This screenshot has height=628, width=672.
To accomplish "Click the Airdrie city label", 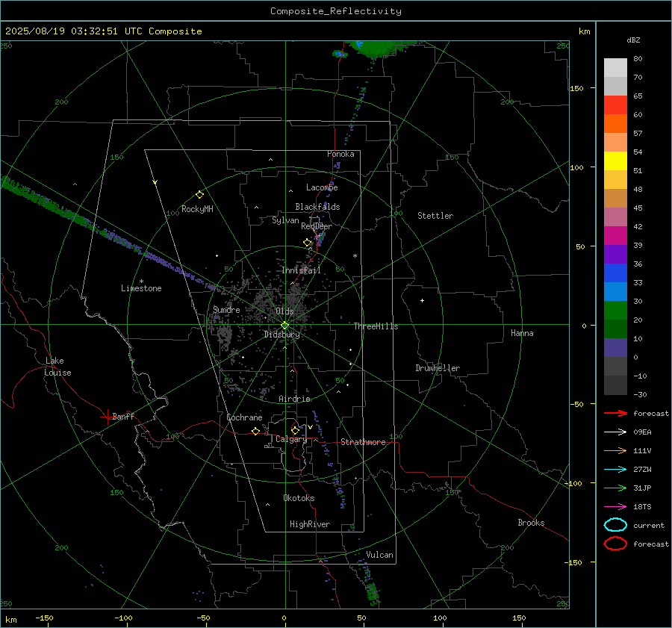I will 294,399.
